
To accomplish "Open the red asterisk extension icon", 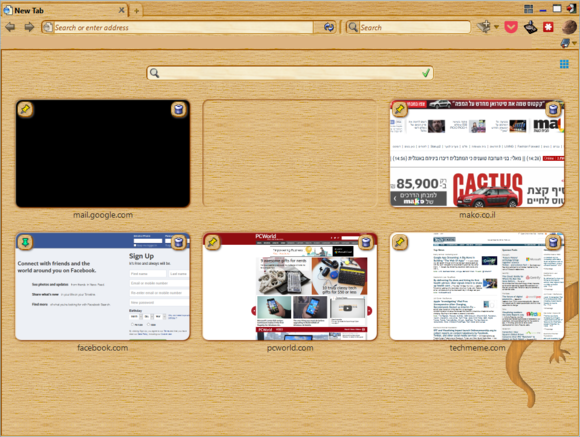I will [x=548, y=27].
